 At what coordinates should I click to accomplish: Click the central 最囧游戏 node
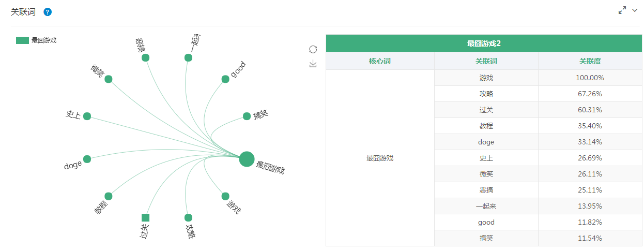point(247,159)
